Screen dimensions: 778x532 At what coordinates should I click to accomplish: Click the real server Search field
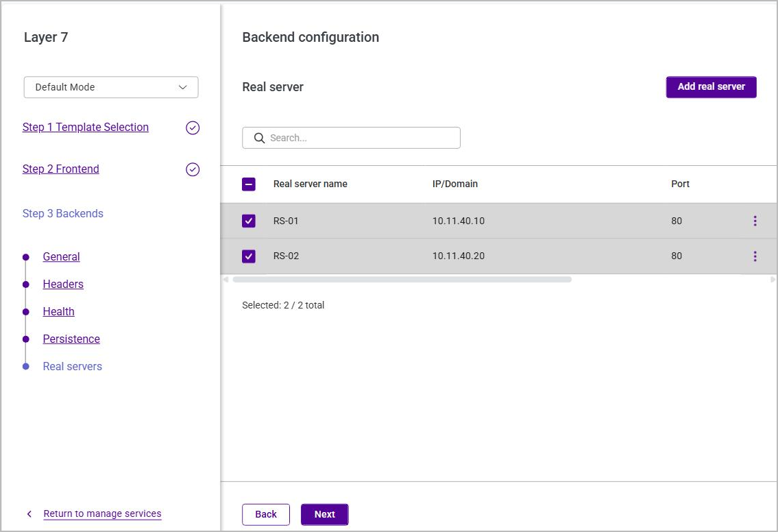point(351,138)
